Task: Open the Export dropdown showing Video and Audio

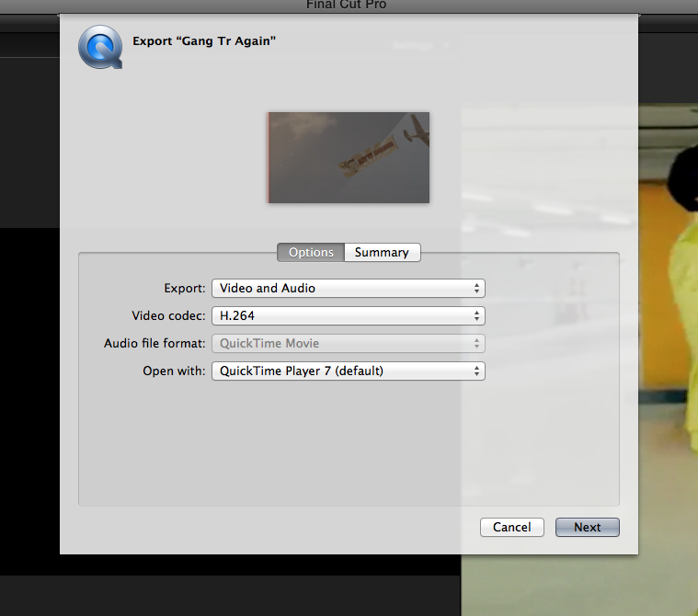Action: [349, 289]
